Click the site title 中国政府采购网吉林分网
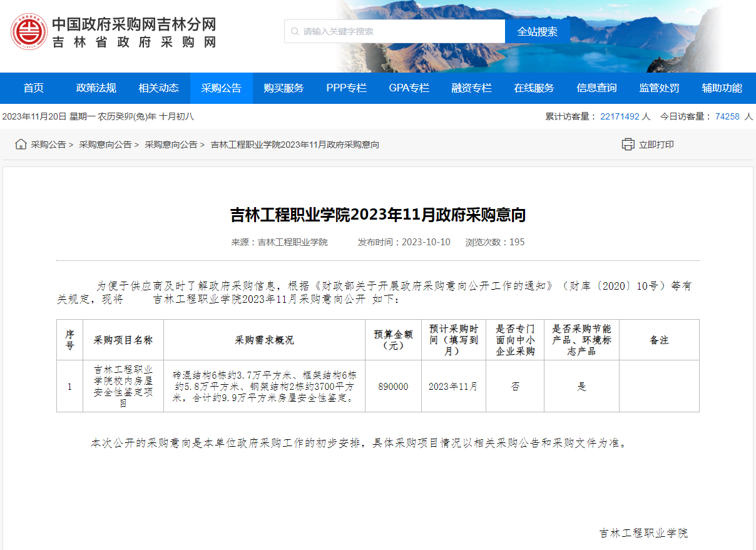 pos(134,24)
